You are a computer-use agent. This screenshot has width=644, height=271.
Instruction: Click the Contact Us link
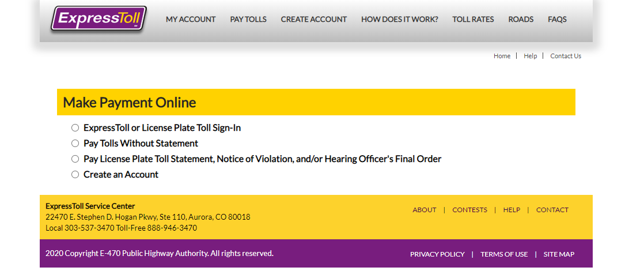[x=566, y=56]
